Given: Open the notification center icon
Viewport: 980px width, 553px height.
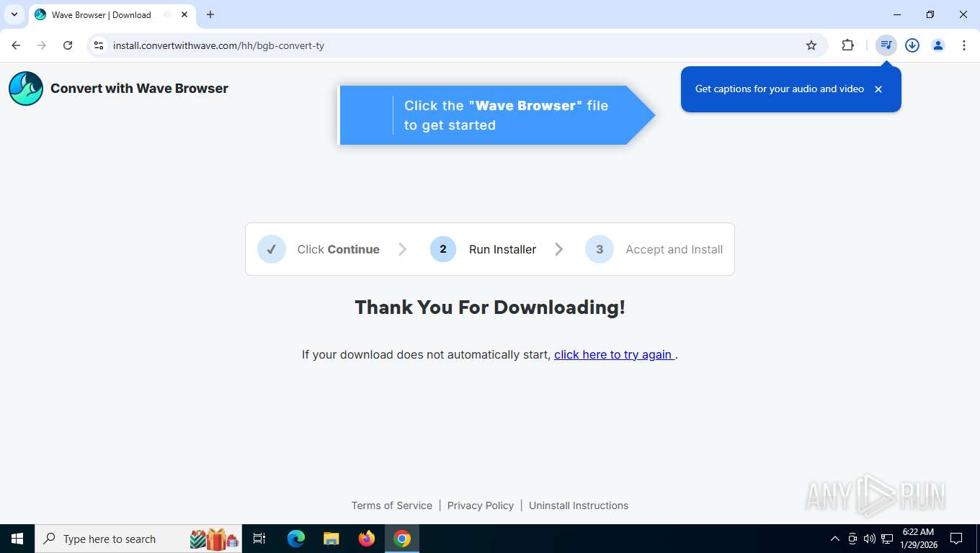Looking at the screenshot, I should 956,539.
